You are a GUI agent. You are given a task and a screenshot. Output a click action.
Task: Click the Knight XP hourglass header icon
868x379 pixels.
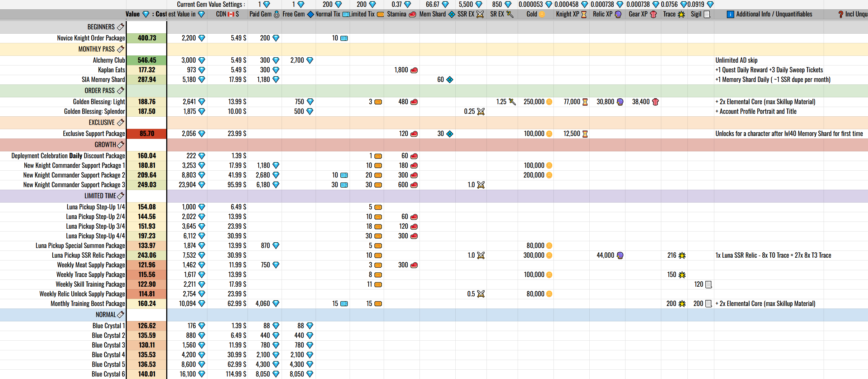(584, 14)
